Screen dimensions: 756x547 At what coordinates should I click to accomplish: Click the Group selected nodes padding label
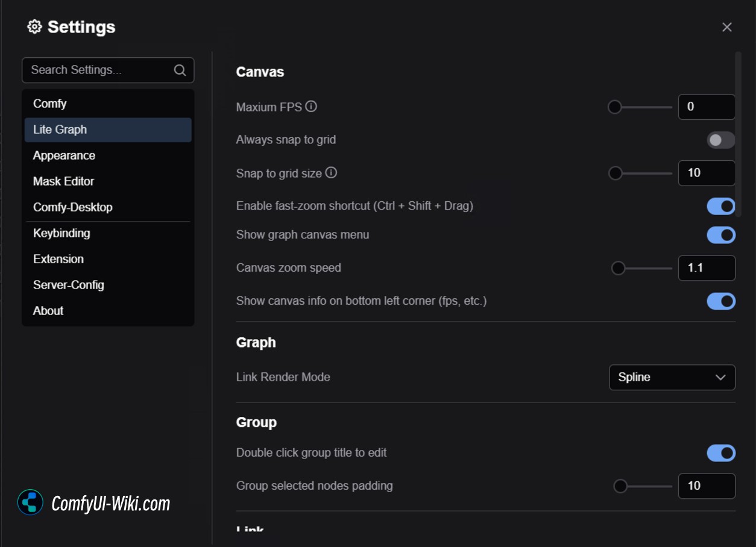(x=315, y=486)
